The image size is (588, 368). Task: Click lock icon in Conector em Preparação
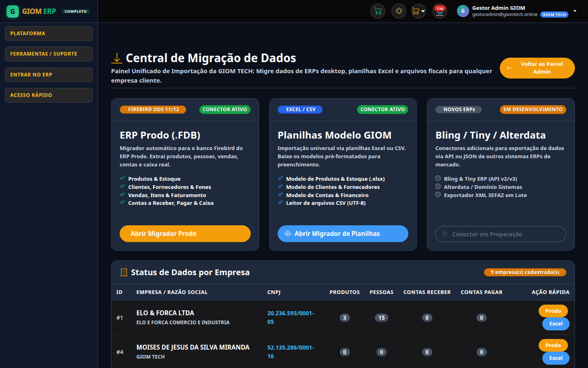coord(445,234)
